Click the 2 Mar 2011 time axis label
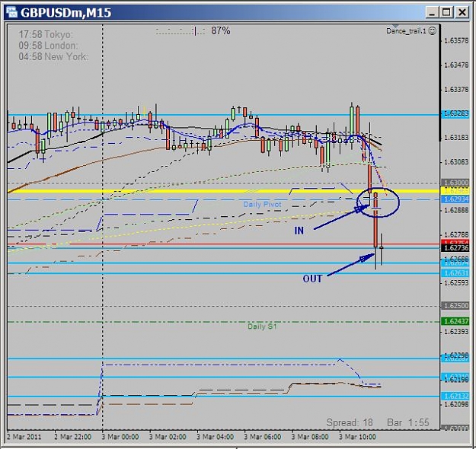This screenshot has width=476, height=449. click(x=24, y=437)
